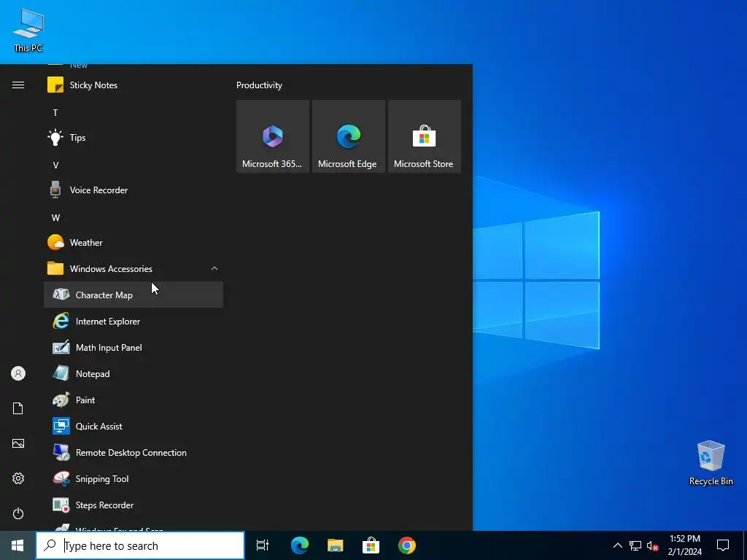This screenshot has height=560, width=747.
Task: Open Microsoft Store from the taskbar
Action: pos(371,545)
